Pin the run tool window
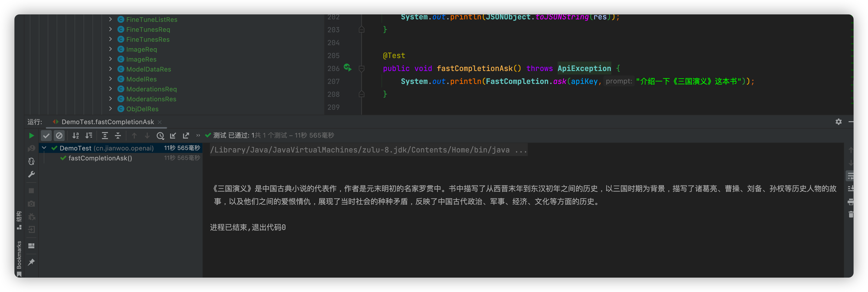Screen dimensions: 868x292 pyautogui.click(x=31, y=262)
